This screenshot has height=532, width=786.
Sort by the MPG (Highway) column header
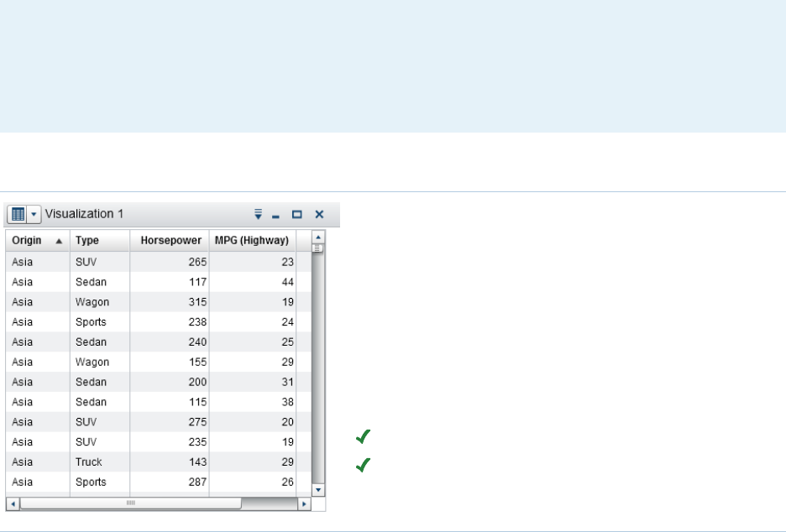253,241
